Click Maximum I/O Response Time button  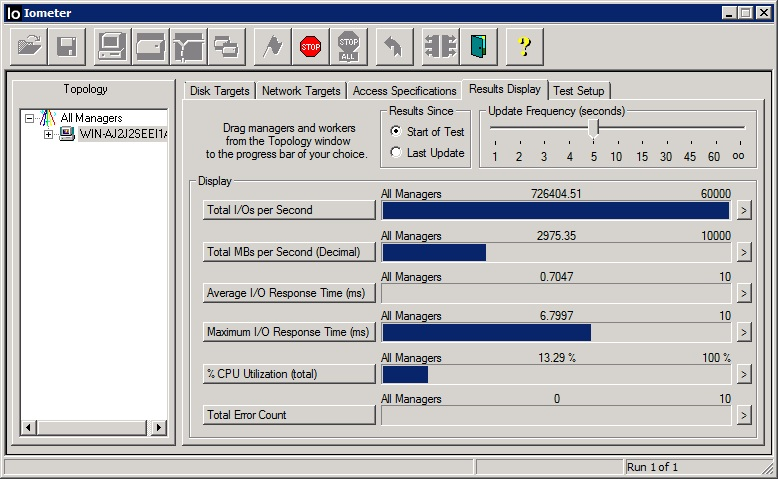point(289,332)
